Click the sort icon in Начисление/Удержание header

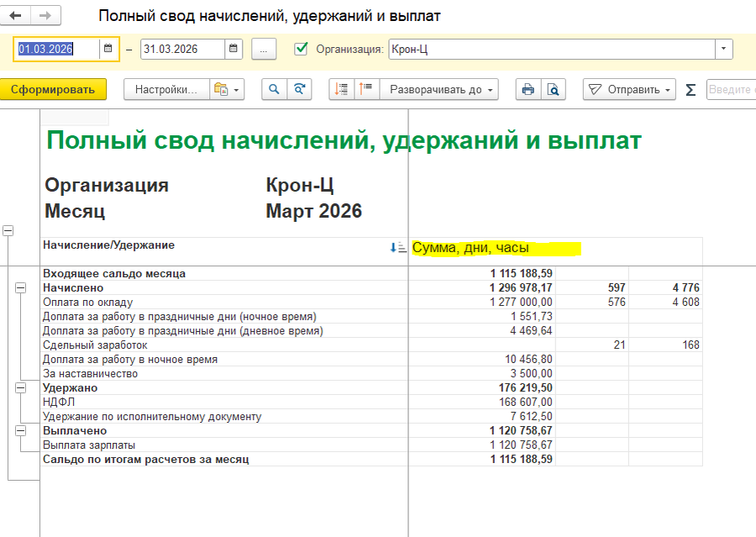398,248
